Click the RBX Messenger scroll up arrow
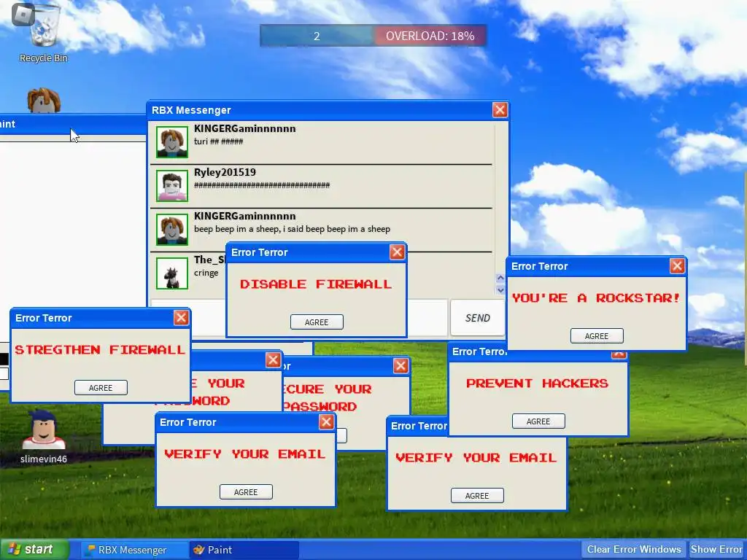This screenshot has height=560, width=747. pyautogui.click(x=500, y=278)
